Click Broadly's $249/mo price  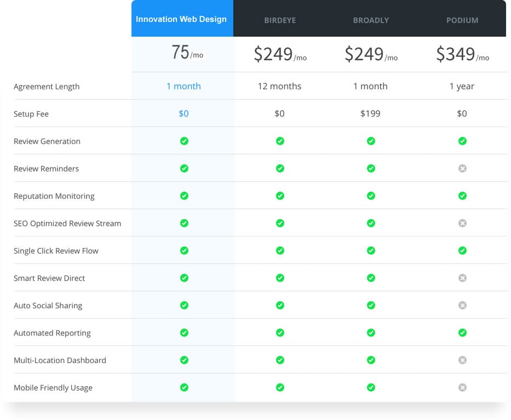pos(371,54)
